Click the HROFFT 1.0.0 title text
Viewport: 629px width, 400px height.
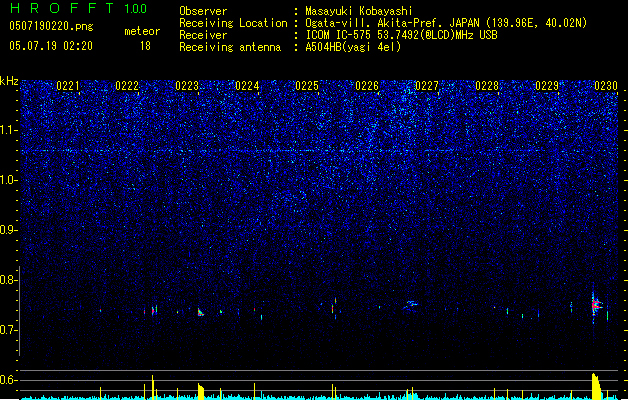point(78,8)
